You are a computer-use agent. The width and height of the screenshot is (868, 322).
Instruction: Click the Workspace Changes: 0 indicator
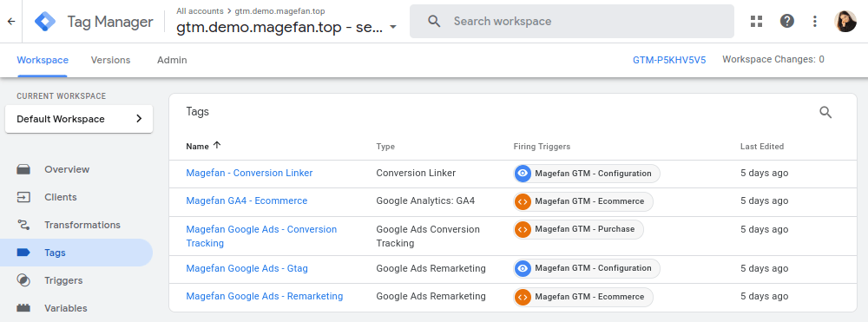click(773, 59)
